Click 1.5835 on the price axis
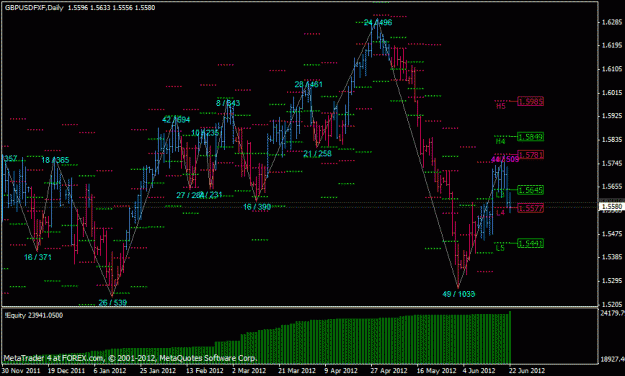 click(x=612, y=140)
